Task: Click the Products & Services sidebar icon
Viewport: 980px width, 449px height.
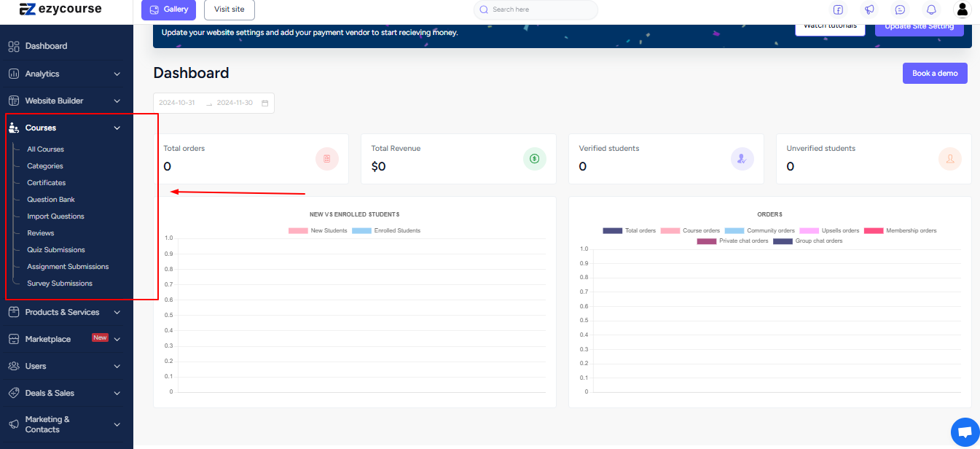Action: pos(13,312)
